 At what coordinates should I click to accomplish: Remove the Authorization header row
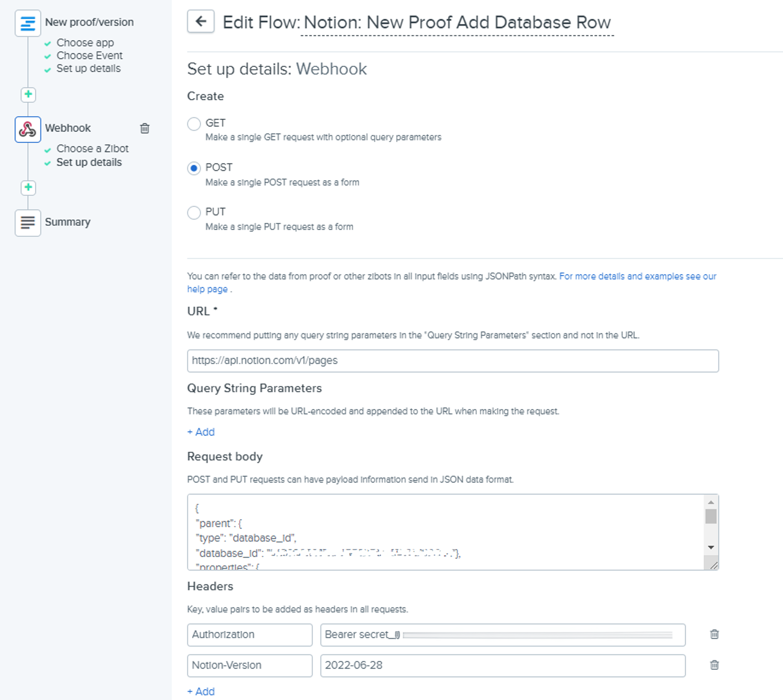(x=714, y=634)
